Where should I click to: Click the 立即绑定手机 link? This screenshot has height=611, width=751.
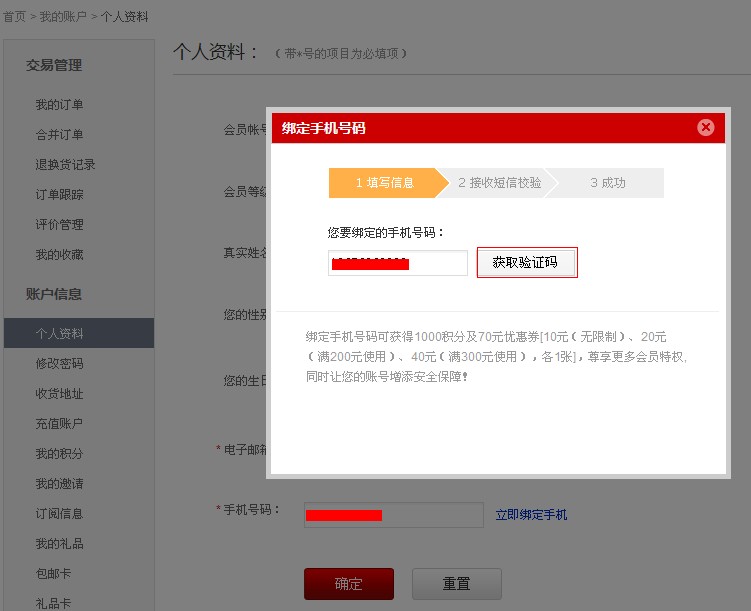[x=531, y=515]
